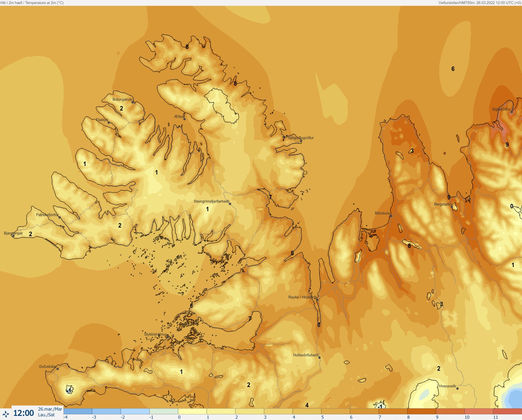This screenshot has width=522, height=420.
Task: Select the Stykkishólmur station label
Action: 156,334
